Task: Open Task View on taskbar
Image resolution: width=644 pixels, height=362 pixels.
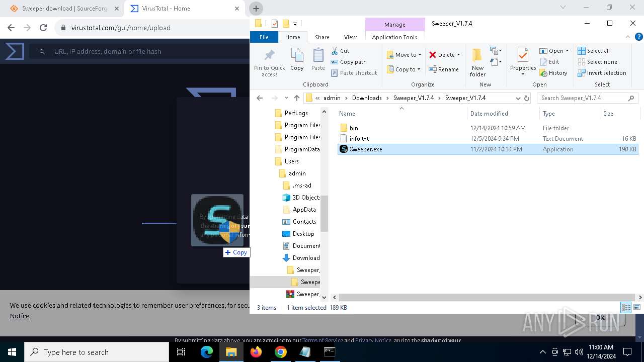Action: 182,352
